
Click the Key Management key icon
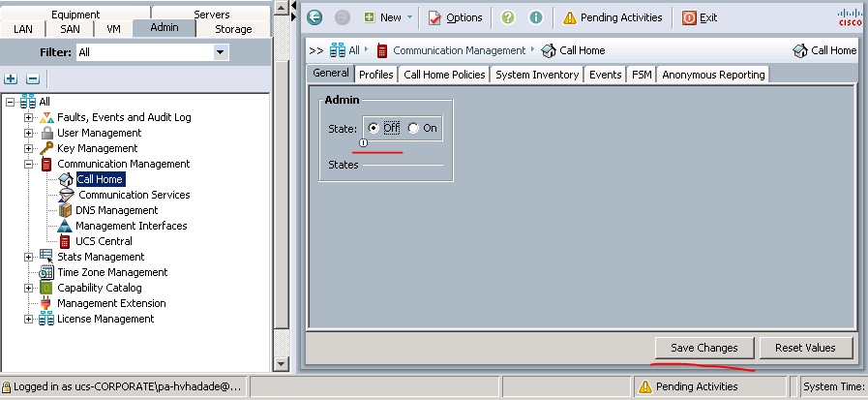click(x=46, y=148)
